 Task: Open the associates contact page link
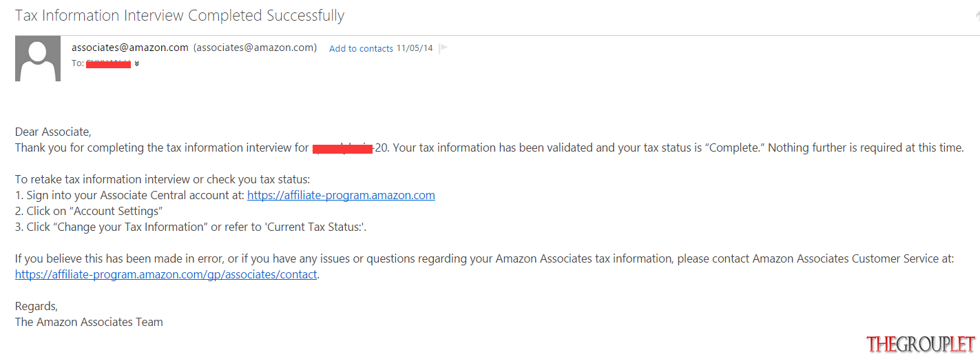click(166, 274)
